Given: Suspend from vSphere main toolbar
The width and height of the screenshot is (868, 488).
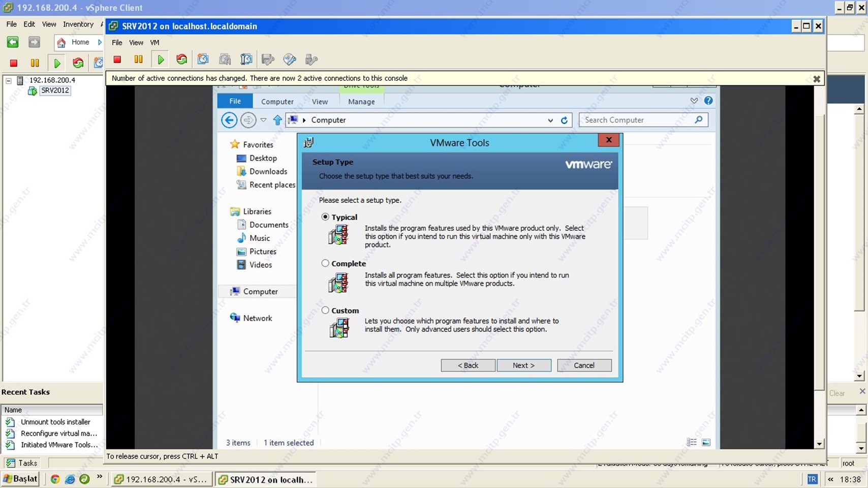Looking at the screenshot, I should (x=35, y=63).
